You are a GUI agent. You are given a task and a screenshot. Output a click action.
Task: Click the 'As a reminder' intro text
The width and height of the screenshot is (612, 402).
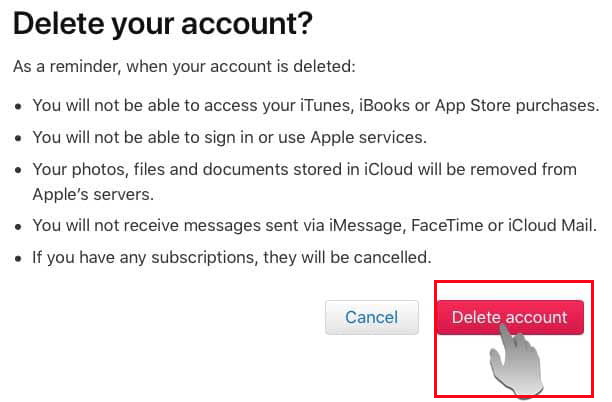[184, 67]
